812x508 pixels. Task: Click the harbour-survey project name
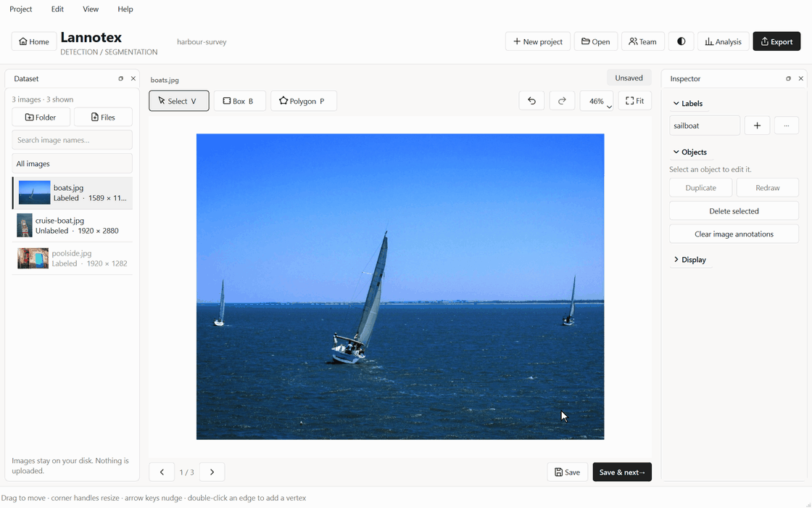(202, 42)
